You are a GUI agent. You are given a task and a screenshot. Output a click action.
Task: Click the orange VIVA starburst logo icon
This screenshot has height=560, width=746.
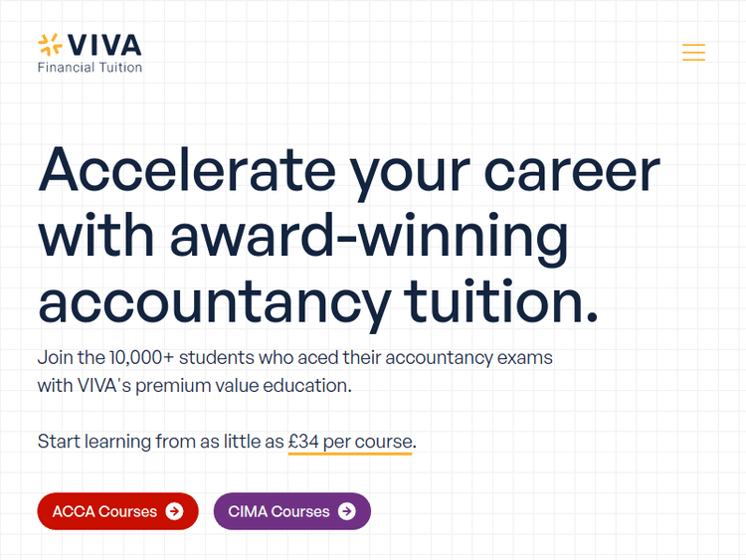(x=49, y=45)
